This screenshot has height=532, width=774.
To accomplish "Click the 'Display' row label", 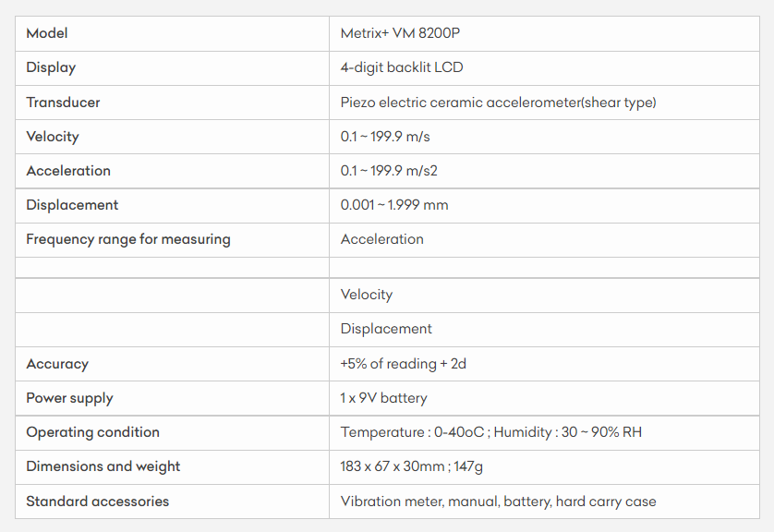I will click(x=51, y=67).
